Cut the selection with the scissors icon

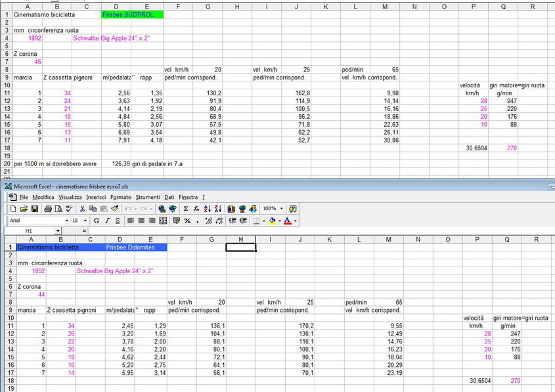83,209
